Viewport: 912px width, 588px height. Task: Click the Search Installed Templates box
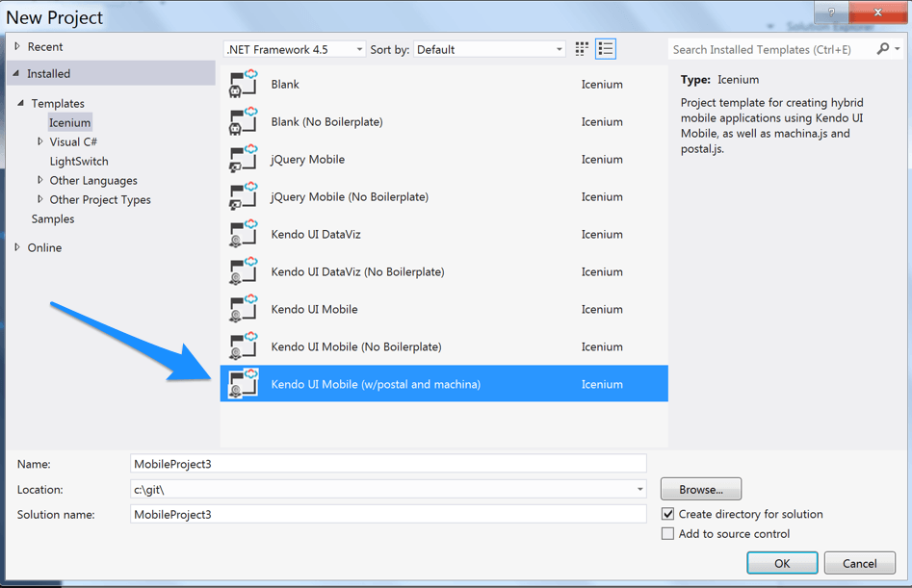[x=771, y=49]
